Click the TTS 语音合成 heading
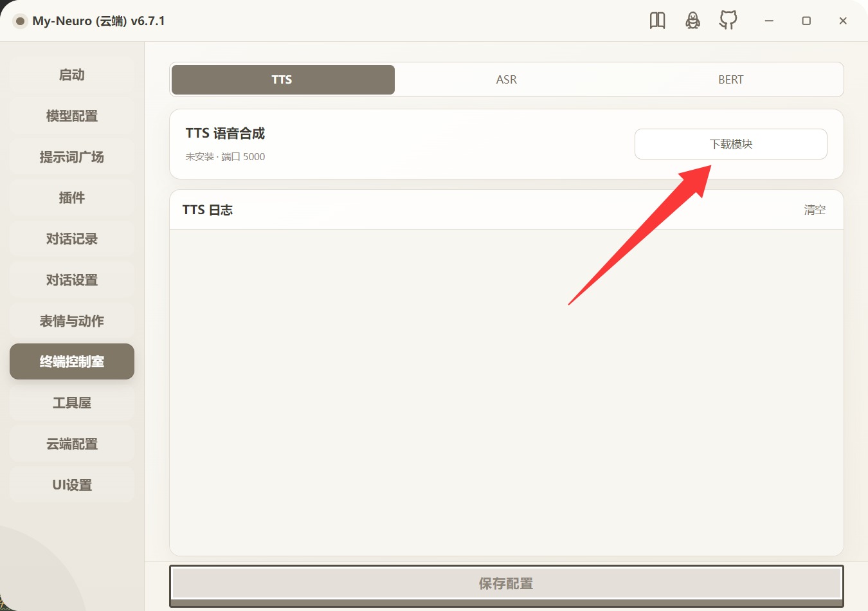 click(x=225, y=133)
